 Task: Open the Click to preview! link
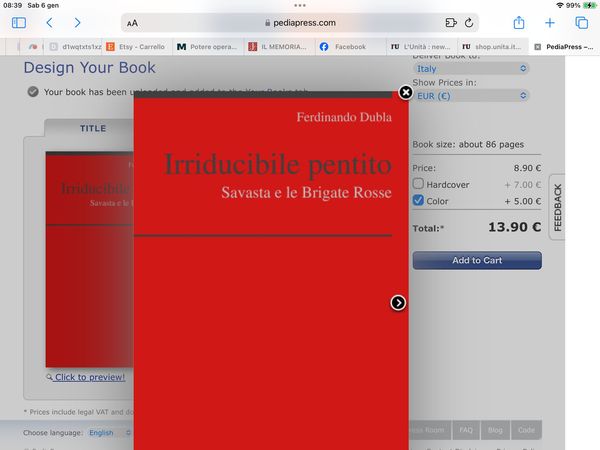90,377
